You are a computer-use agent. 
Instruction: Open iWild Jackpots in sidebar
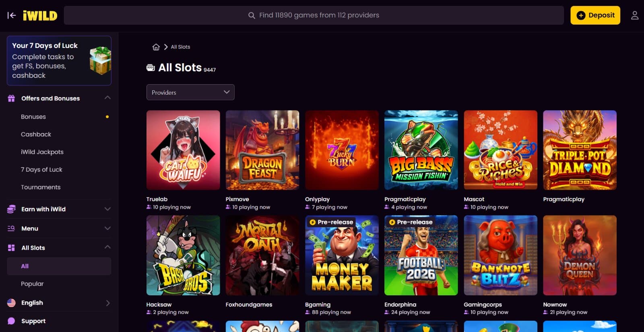(x=42, y=152)
